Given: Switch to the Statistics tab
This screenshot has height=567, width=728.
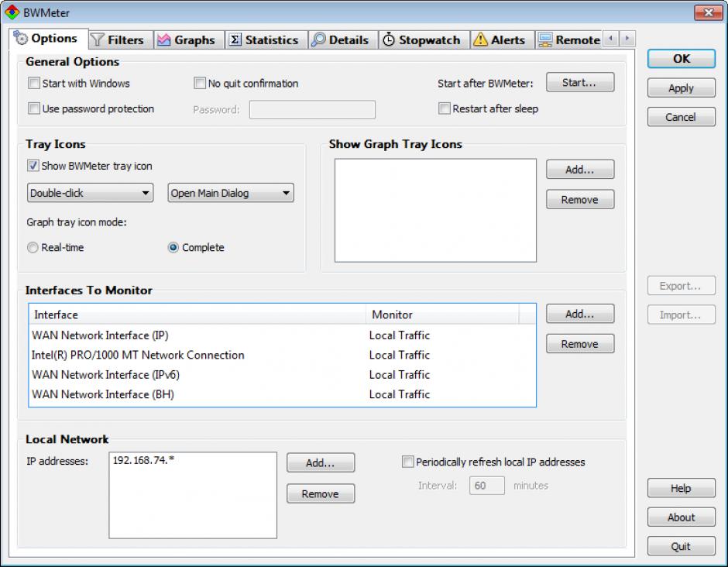Looking at the screenshot, I should 266,40.
